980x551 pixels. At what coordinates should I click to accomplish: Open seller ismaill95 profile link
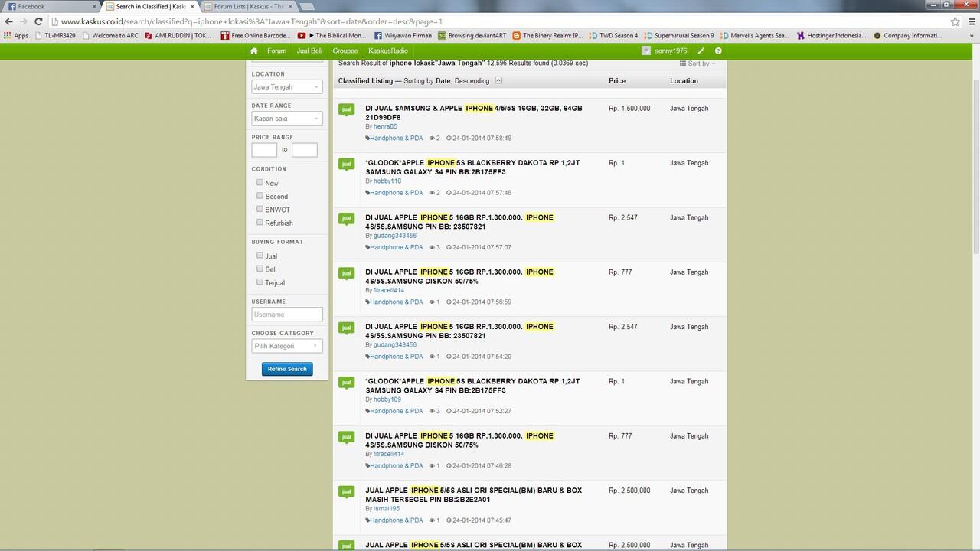[387, 508]
